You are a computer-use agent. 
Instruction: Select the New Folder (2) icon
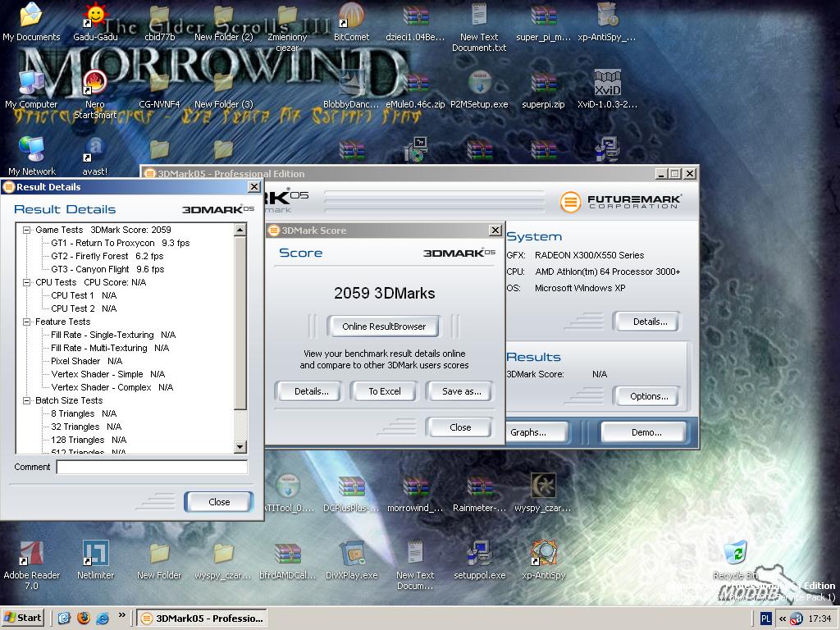coord(223,21)
